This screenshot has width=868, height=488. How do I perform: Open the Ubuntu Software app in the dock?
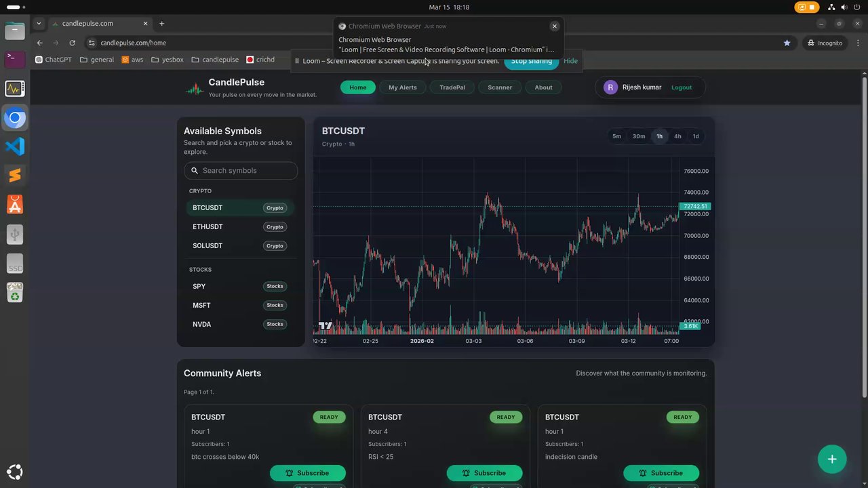point(15,205)
